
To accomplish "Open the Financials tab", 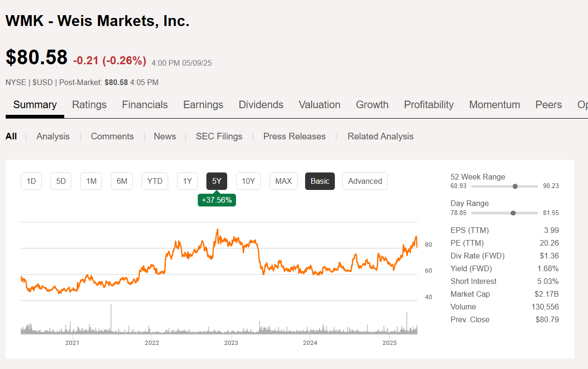I will pyautogui.click(x=145, y=105).
